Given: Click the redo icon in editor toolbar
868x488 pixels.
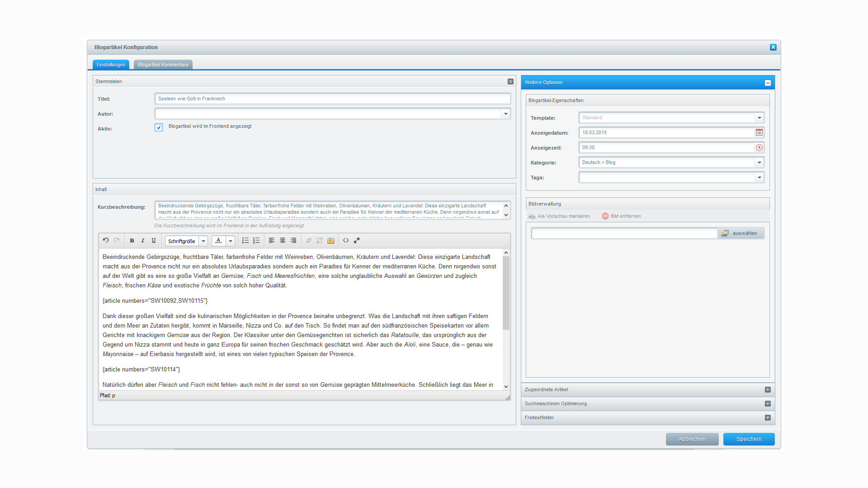Looking at the screenshot, I should 117,240.
